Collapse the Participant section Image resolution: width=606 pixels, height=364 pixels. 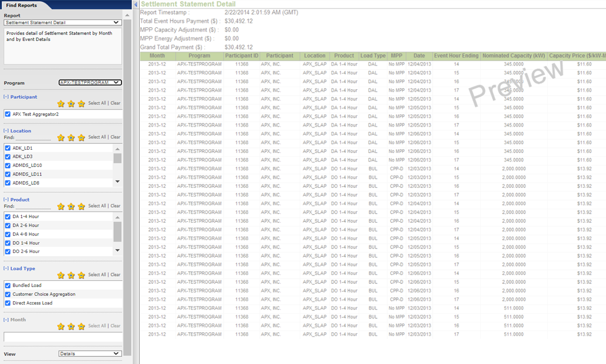(x=6, y=96)
